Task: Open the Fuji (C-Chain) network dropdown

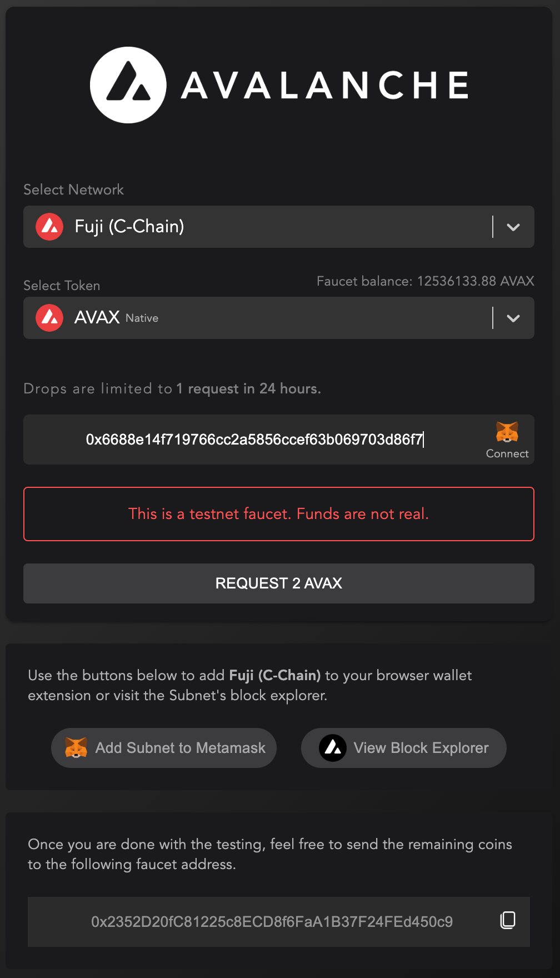Action: pyautogui.click(x=256, y=227)
